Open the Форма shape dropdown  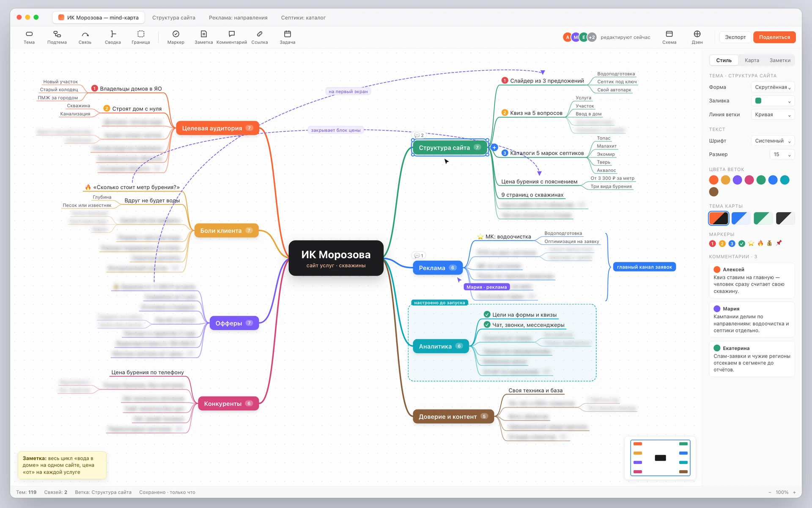[x=773, y=87]
